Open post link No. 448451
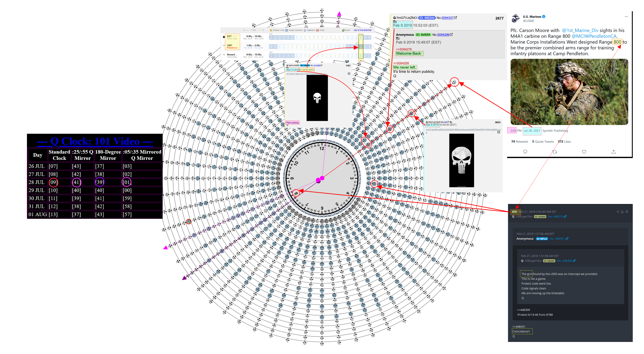Viewport: 644px width, 354px height. [557, 239]
